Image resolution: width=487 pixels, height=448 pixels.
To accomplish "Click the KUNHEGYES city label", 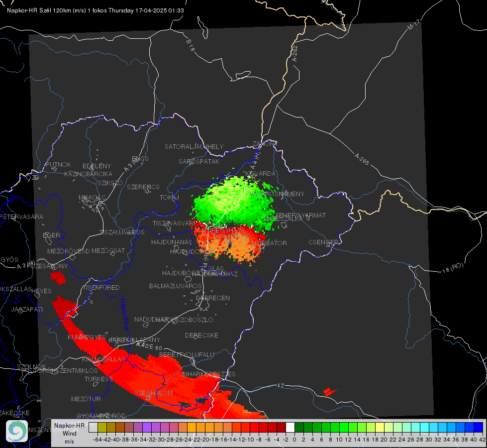I will pyautogui.click(x=87, y=337).
